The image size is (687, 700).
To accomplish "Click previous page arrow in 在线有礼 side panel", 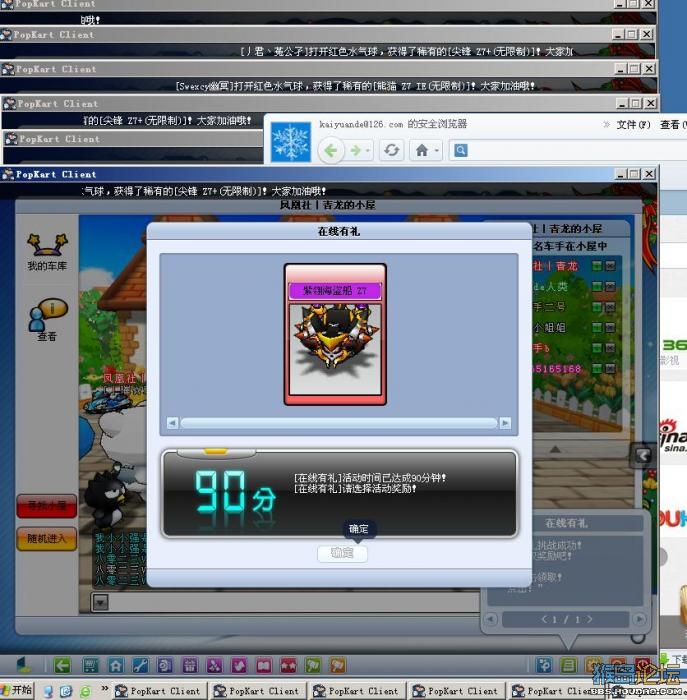I will pyautogui.click(x=491, y=619).
